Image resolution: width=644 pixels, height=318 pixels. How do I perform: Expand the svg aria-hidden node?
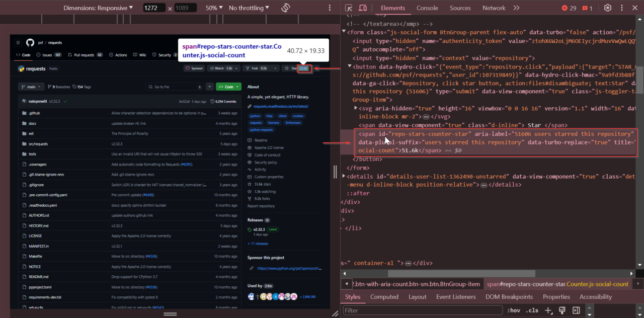click(x=356, y=108)
